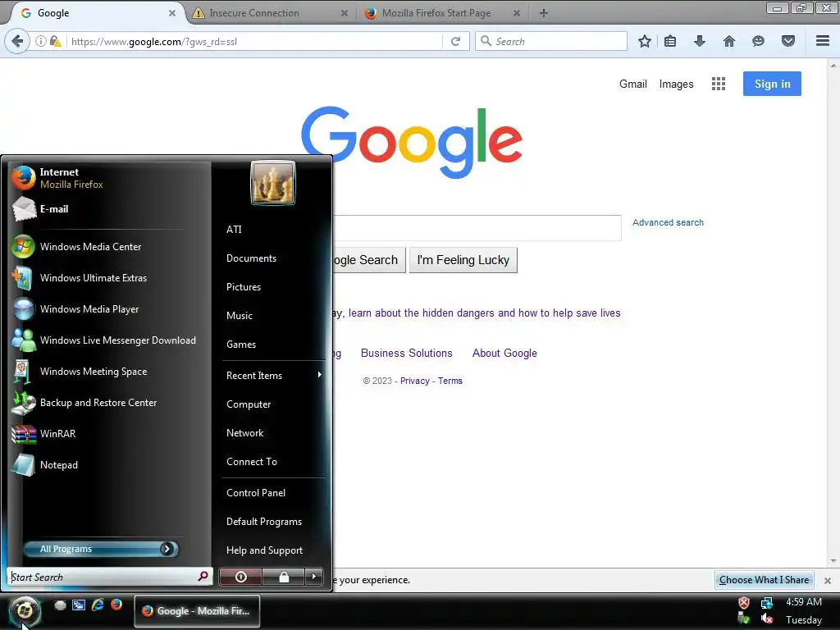Click the Start menu power button
840x630 pixels.
240,577
